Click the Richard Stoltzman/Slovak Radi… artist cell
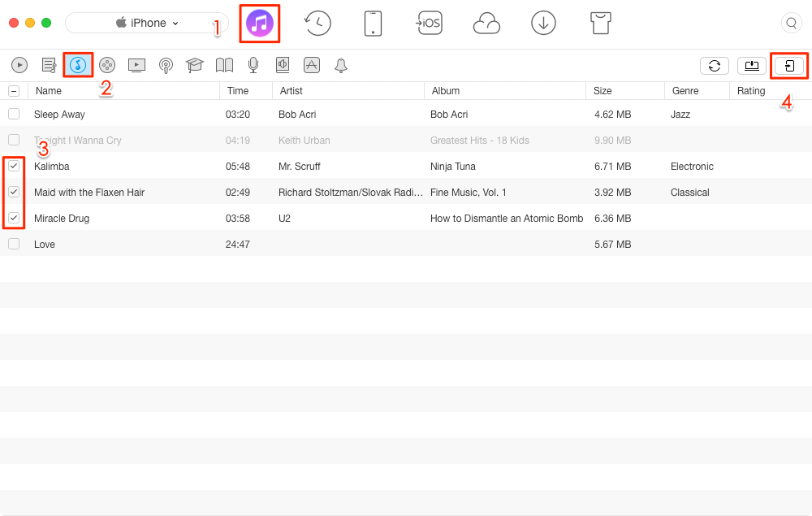 pos(351,193)
